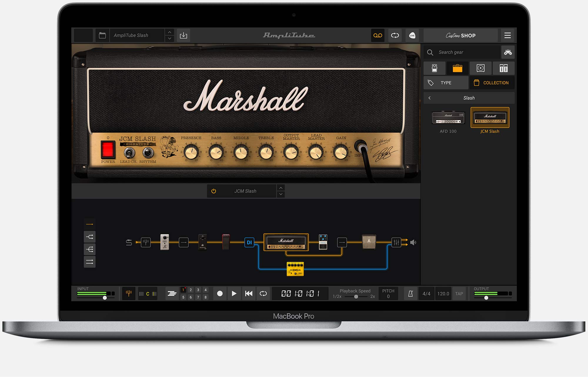Click the Search gear field

click(x=462, y=52)
